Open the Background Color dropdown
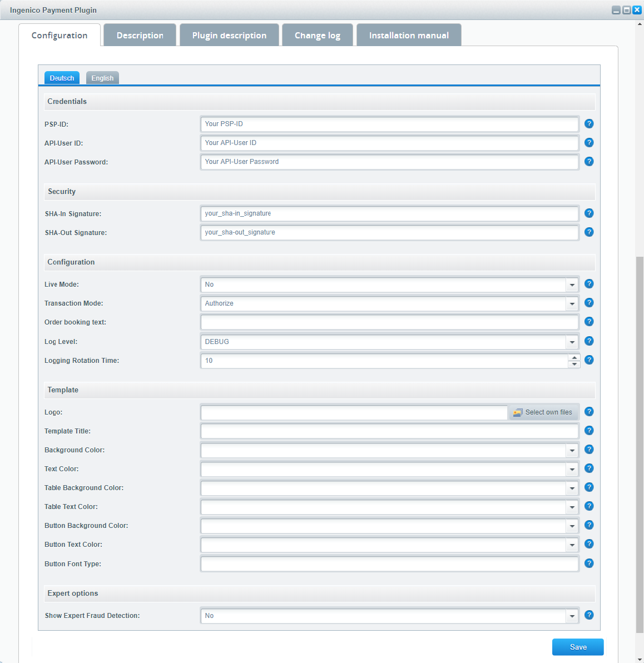644x663 pixels. point(572,450)
